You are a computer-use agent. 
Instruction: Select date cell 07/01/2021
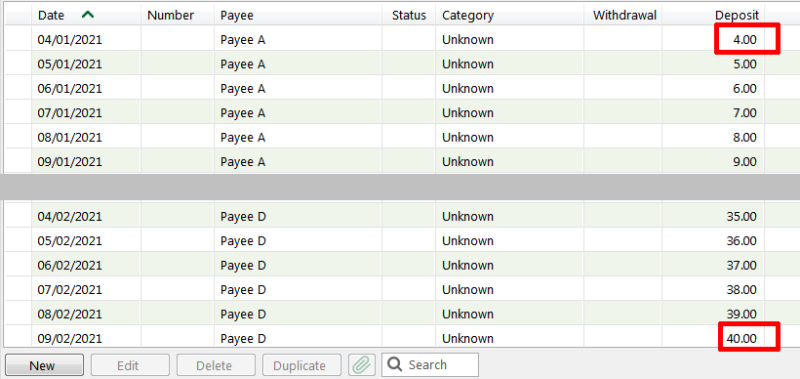70,112
